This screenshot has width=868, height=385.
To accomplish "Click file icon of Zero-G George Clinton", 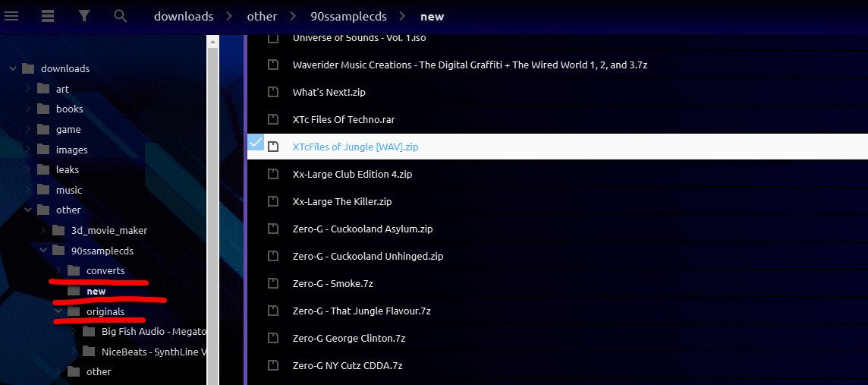I will tap(273, 338).
